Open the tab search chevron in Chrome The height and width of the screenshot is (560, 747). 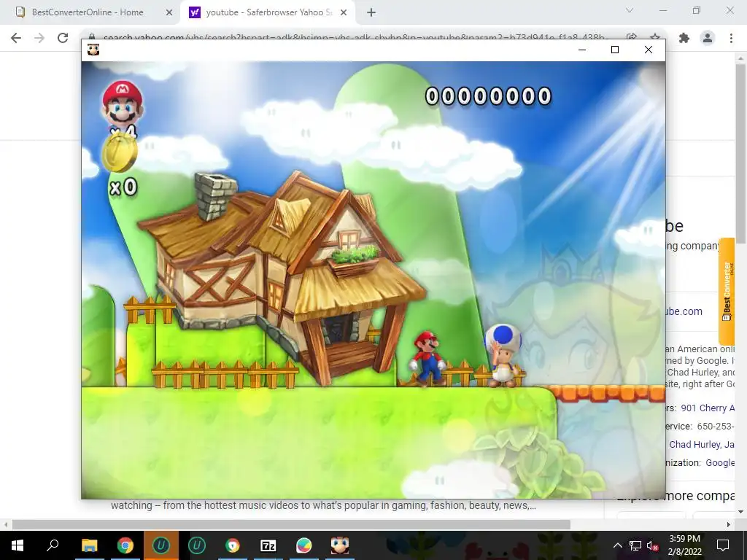click(630, 10)
